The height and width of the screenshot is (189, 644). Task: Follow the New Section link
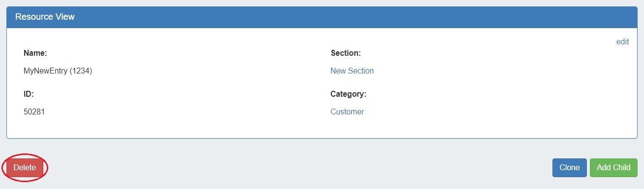(352, 71)
